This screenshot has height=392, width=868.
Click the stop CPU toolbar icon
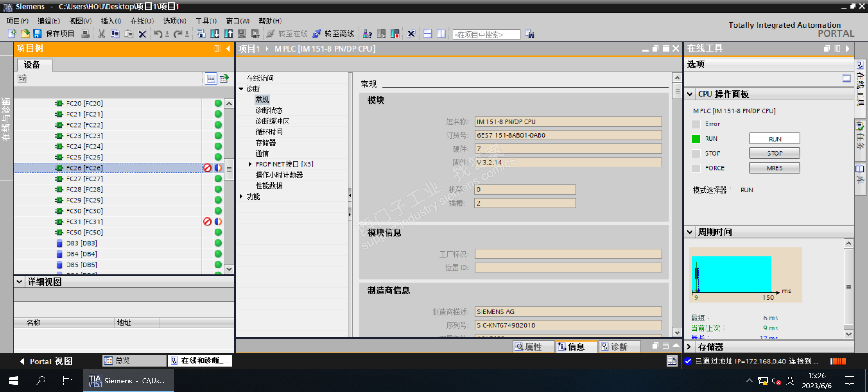coord(395,34)
